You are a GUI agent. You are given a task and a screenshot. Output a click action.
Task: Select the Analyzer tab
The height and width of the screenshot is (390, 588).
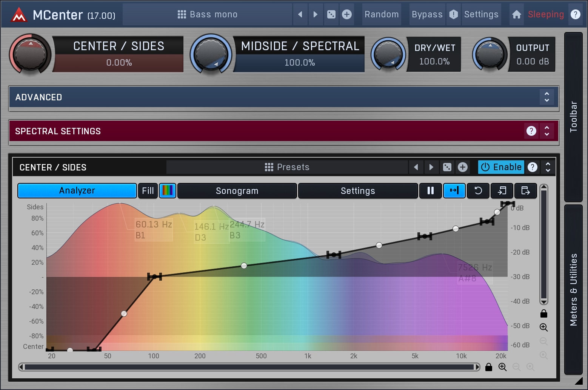click(x=77, y=191)
